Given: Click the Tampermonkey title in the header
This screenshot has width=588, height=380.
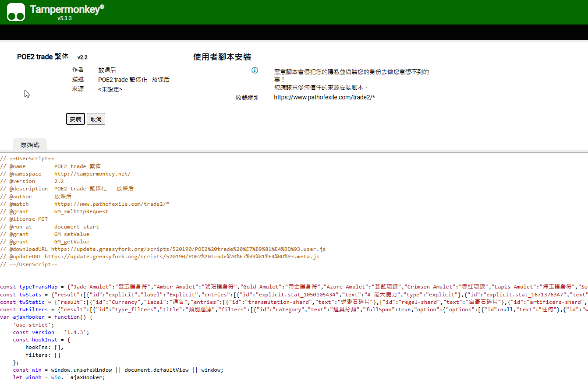Looking at the screenshot, I should coord(67,9).
